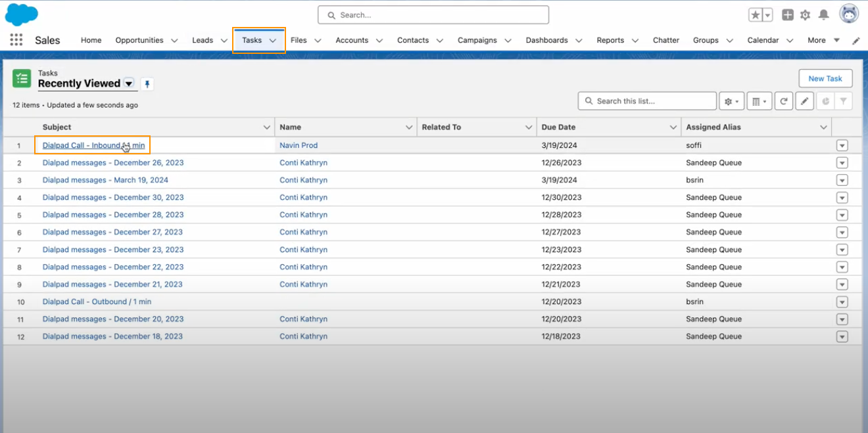The width and height of the screenshot is (868, 433).
Task: Select the Tasks tab
Action: (x=252, y=40)
